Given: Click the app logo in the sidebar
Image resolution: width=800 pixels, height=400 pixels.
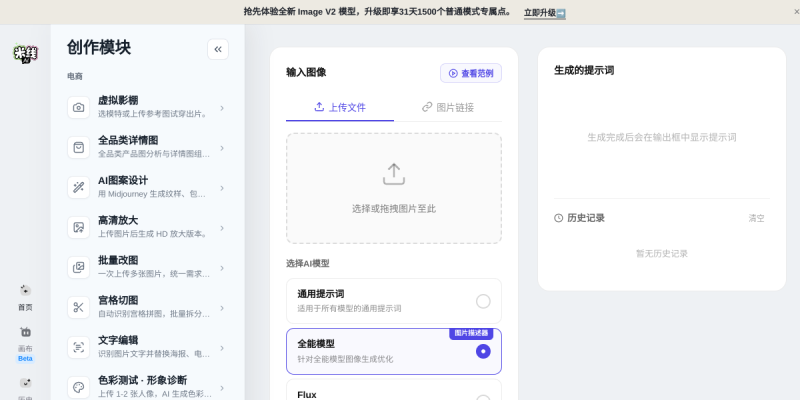Looking at the screenshot, I should coord(25,54).
